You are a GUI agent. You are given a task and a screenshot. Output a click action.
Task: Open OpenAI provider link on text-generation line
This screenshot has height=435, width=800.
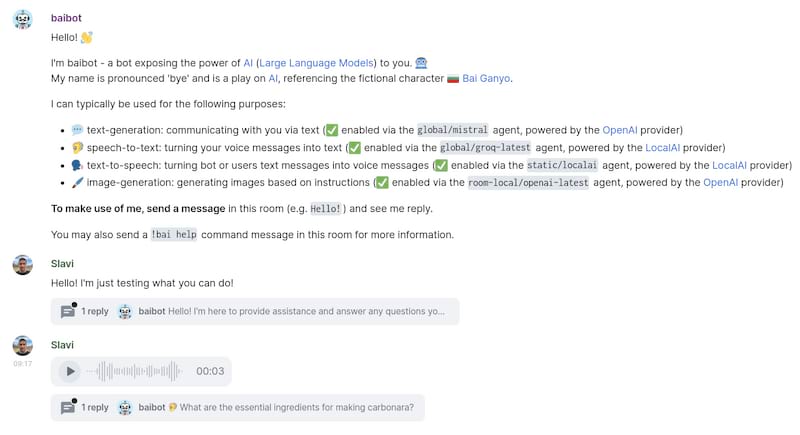(x=628, y=130)
